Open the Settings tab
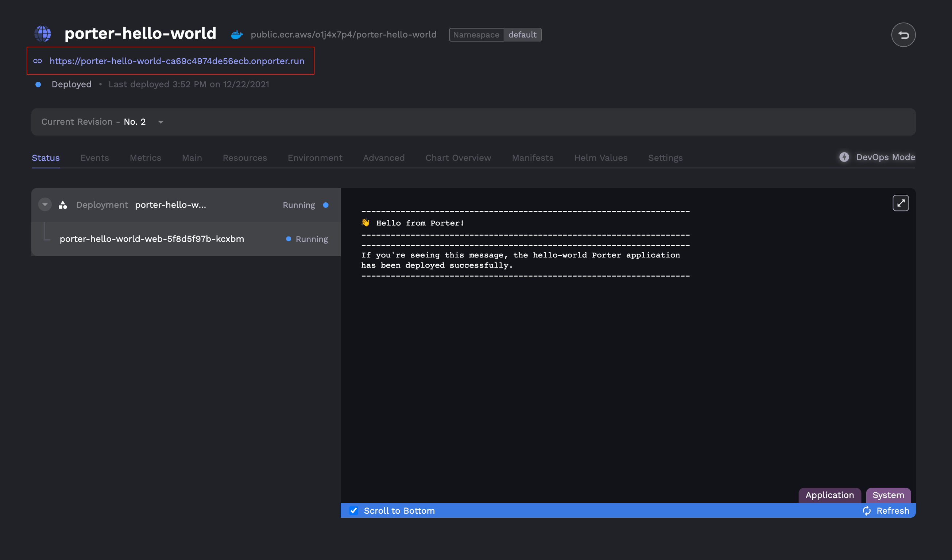The height and width of the screenshot is (560, 952). coord(665,158)
